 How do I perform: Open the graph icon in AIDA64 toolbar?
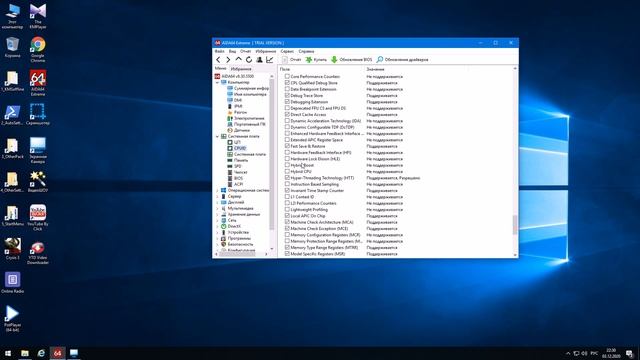coord(269,60)
